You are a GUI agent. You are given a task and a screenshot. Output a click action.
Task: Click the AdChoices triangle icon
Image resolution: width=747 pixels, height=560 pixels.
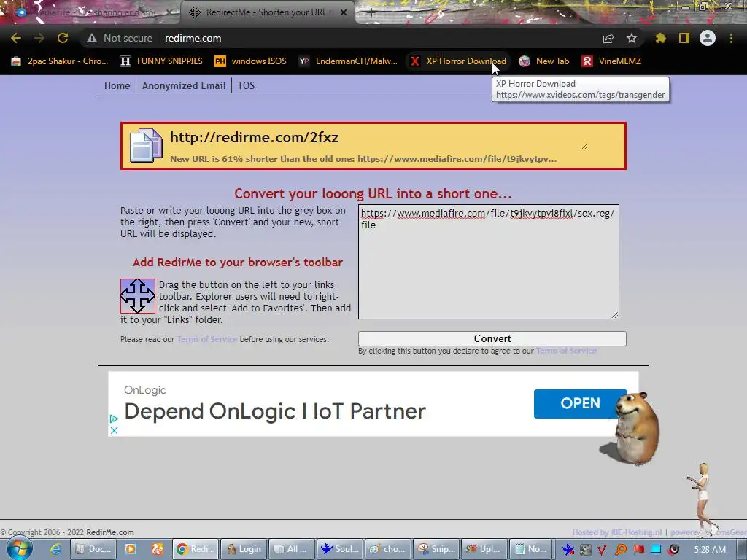click(113, 419)
